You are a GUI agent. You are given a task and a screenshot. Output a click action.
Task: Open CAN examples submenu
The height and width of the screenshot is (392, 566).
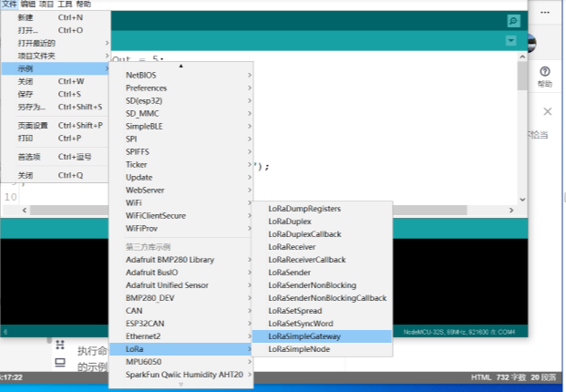(x=181, y=311)
